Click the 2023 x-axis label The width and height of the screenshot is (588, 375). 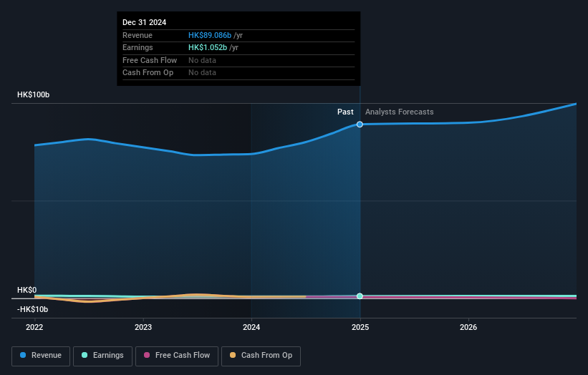(143, 328)
